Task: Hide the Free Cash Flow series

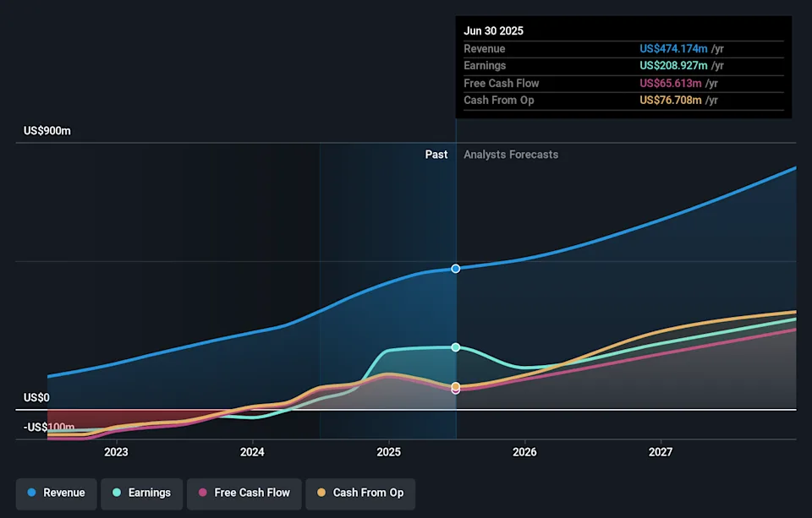Action: click(x=244, y=493)
